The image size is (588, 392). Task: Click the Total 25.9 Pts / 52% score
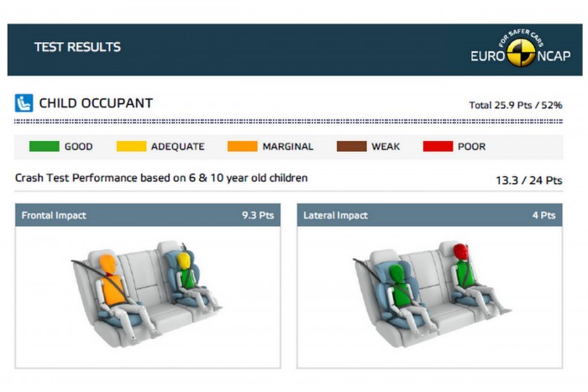click(515, 106)
